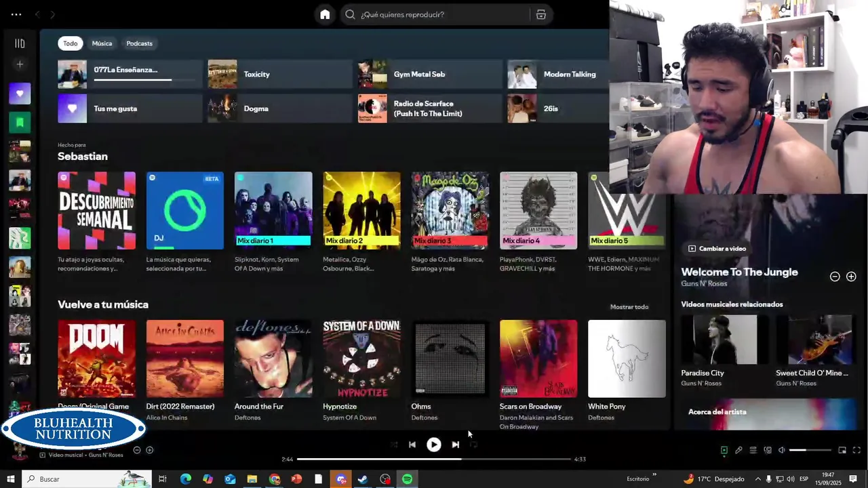Open Steam from the taskbar
Viewport: 868px width, 488px height.
[x=363, y=479]
